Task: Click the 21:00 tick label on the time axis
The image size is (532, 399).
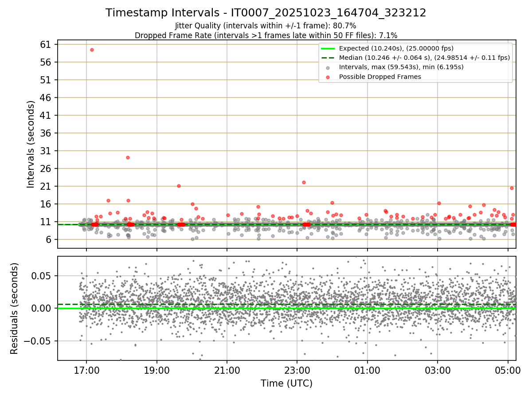Action: point(227,370)
